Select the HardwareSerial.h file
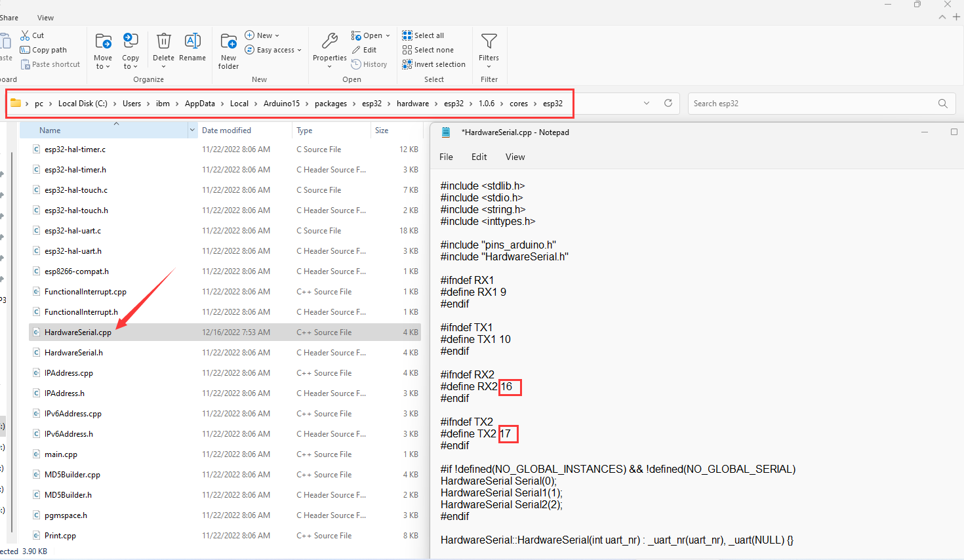This screenshot has width=964, height=560. [x=73, y=353]
